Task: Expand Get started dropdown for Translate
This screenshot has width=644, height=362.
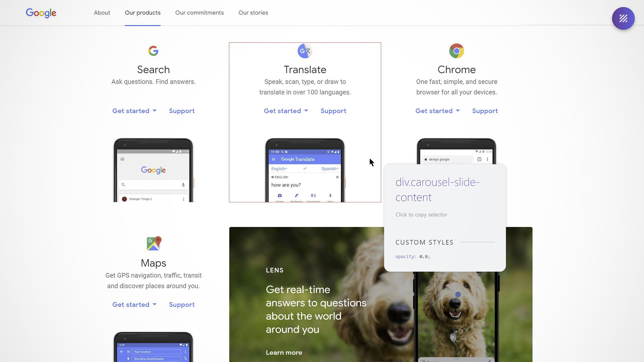Action: [286, 111]
